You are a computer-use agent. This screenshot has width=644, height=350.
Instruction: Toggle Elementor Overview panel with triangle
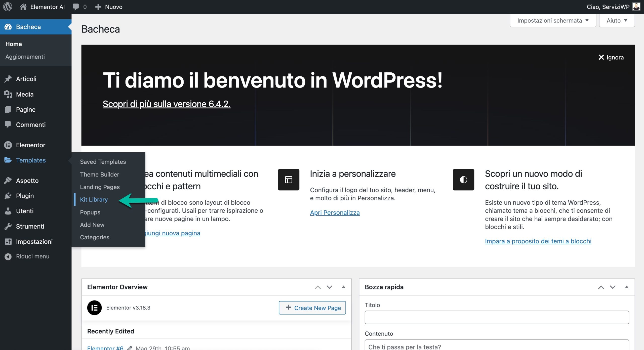(343, 287)
